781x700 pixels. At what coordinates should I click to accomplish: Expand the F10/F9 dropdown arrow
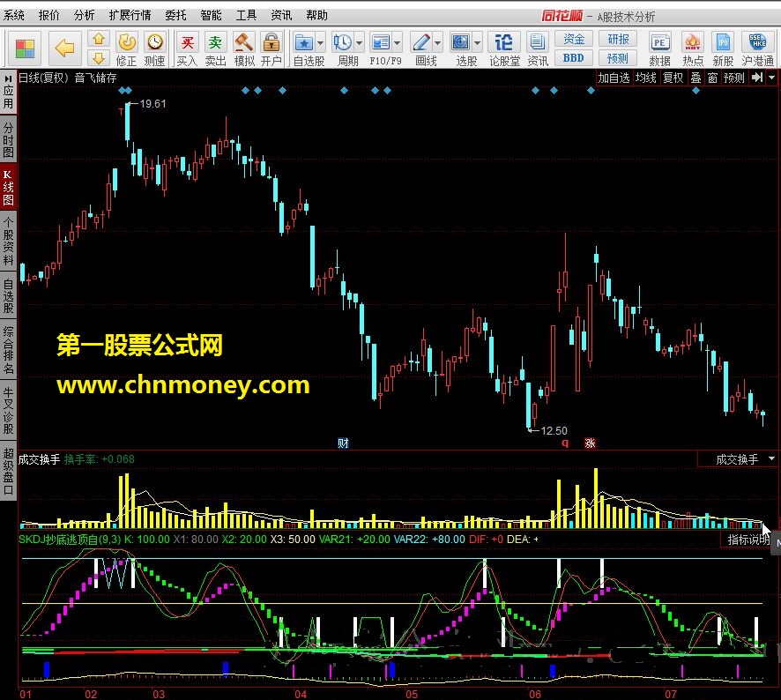397,43
